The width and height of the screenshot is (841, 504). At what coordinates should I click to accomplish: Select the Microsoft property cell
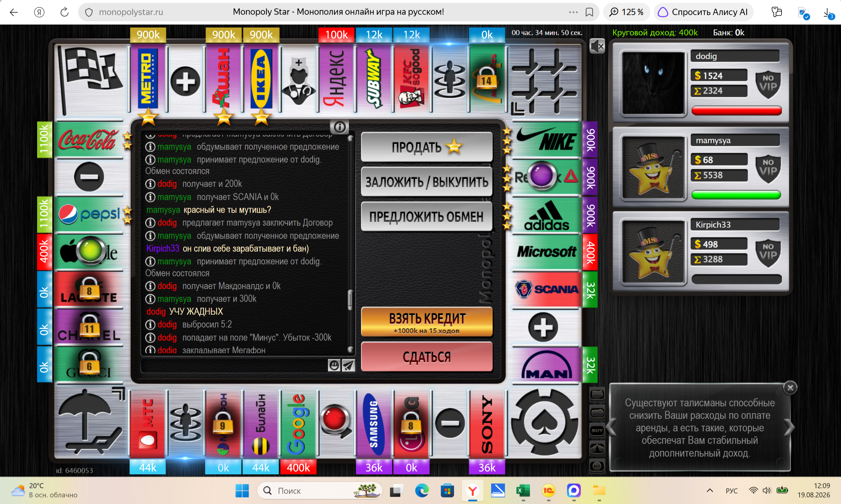(546, 252)
